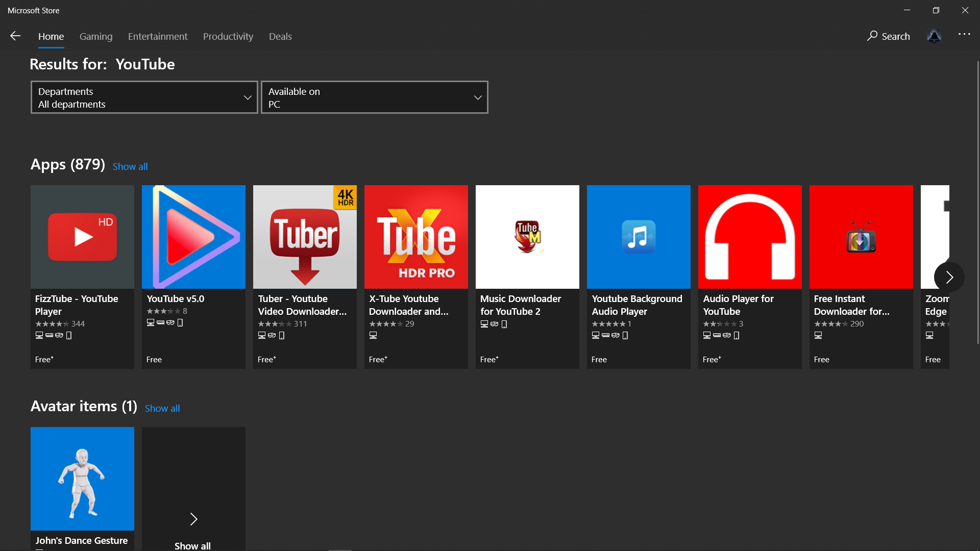Open Tuber Youtube Video Downloader icon

tap(305, 237)
